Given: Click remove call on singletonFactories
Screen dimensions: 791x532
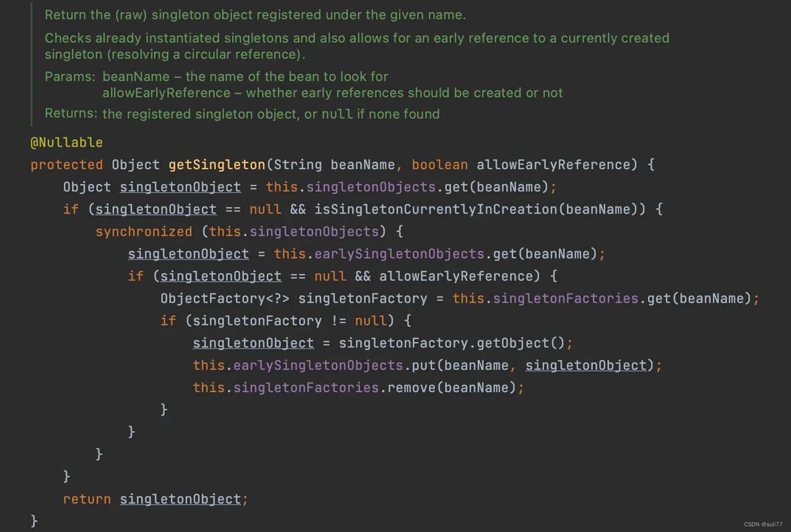Looking at the screenshot, I should [x=411, y=388].
